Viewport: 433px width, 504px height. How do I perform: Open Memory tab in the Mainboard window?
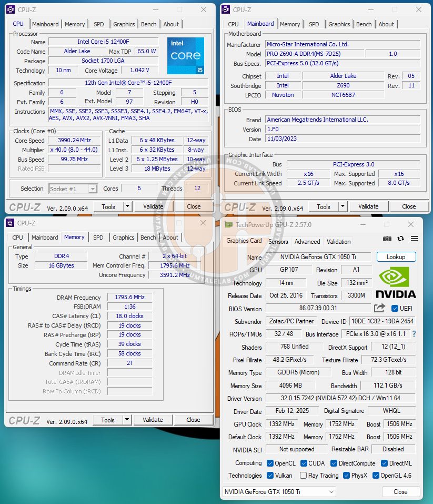click(290, 24)
